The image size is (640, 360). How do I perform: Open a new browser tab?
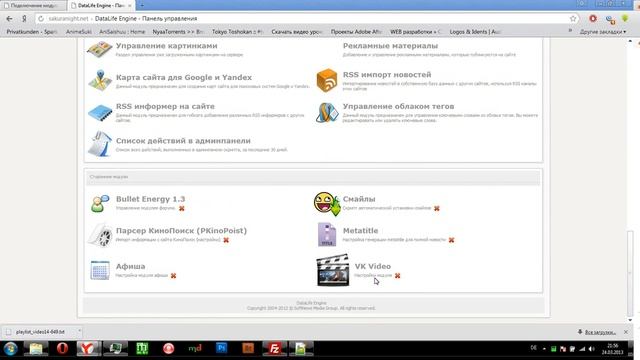coord(142,5)
